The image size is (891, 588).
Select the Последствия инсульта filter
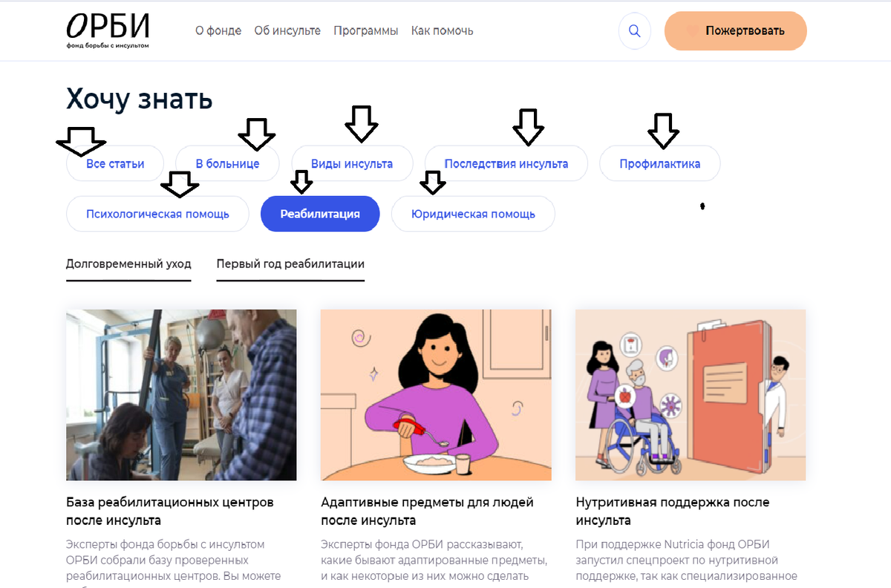[x=506, y=163]
